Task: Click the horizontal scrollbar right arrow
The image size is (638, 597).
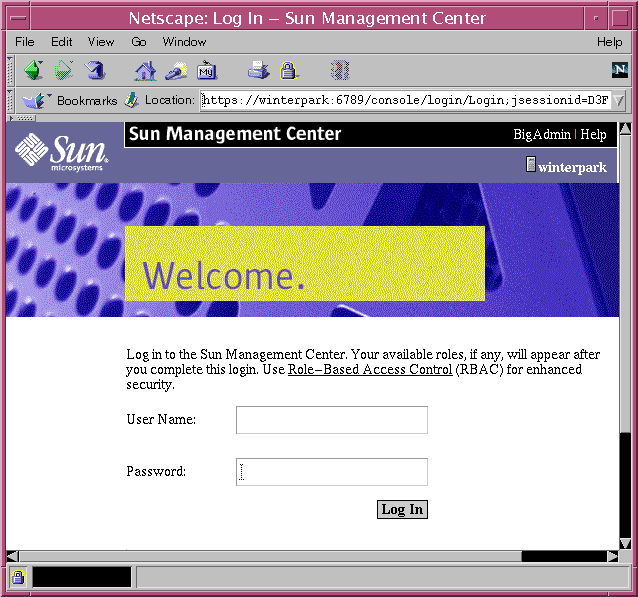Action: click(612, 556)
